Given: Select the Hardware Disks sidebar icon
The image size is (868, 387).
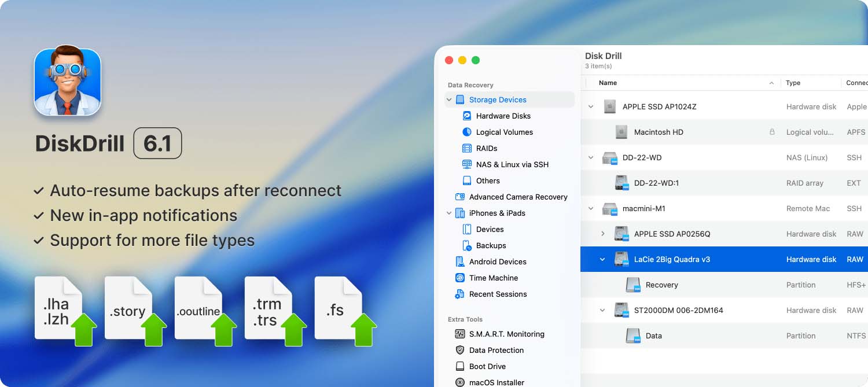Looking at the screenshot, I should (467, 116).
